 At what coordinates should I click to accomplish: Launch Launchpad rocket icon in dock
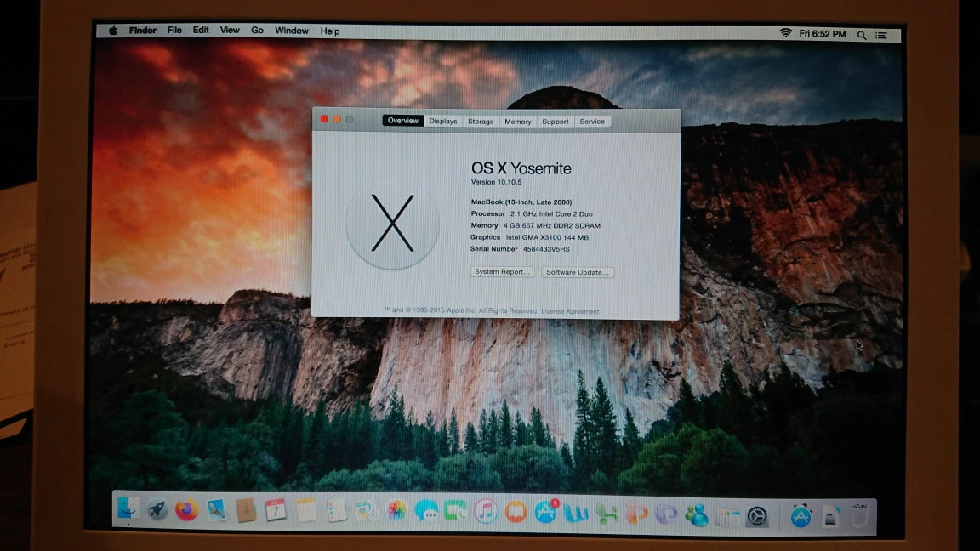(157, 510)
